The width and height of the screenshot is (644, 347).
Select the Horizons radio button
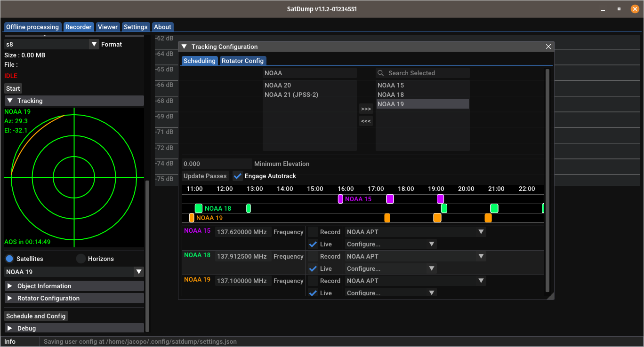coord(81,259)
